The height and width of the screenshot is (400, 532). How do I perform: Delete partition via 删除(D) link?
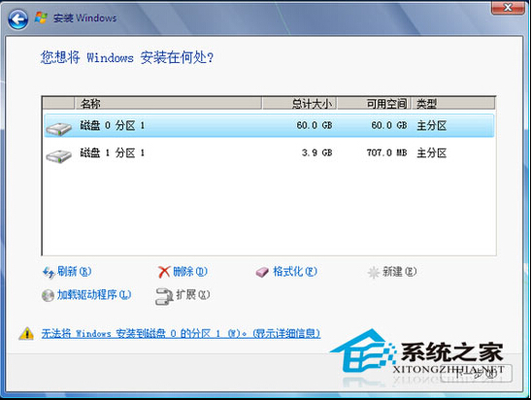pos(190,272)
